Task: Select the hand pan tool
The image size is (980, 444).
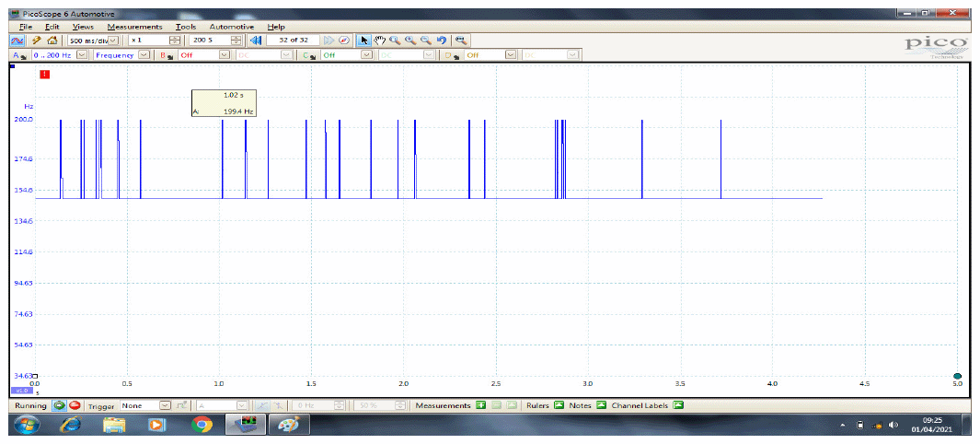Action: coord(379,41)
